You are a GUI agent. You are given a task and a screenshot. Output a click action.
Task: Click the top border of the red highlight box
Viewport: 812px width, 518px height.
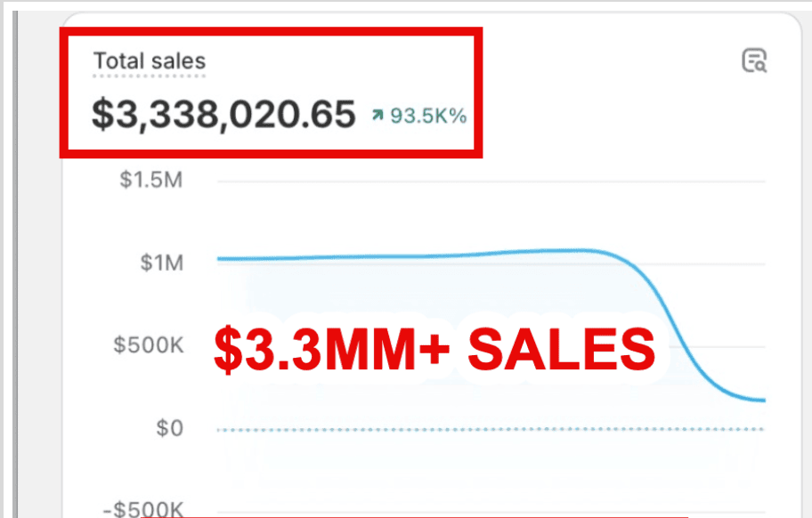click(x=272, y=30)
